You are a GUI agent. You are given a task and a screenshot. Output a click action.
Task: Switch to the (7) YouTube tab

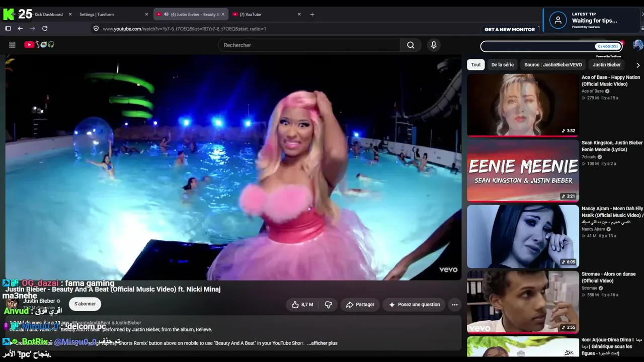coord(267,14)
